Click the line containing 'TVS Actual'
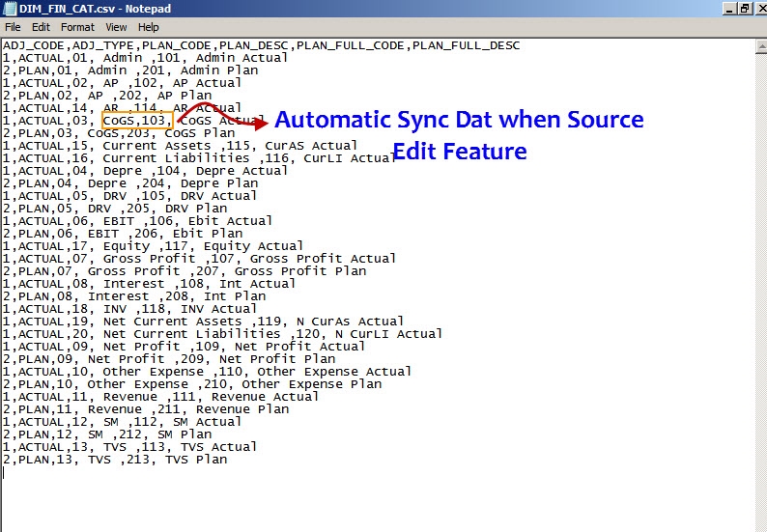The width and height of the screenshot is (767, 532). [129, 447]
